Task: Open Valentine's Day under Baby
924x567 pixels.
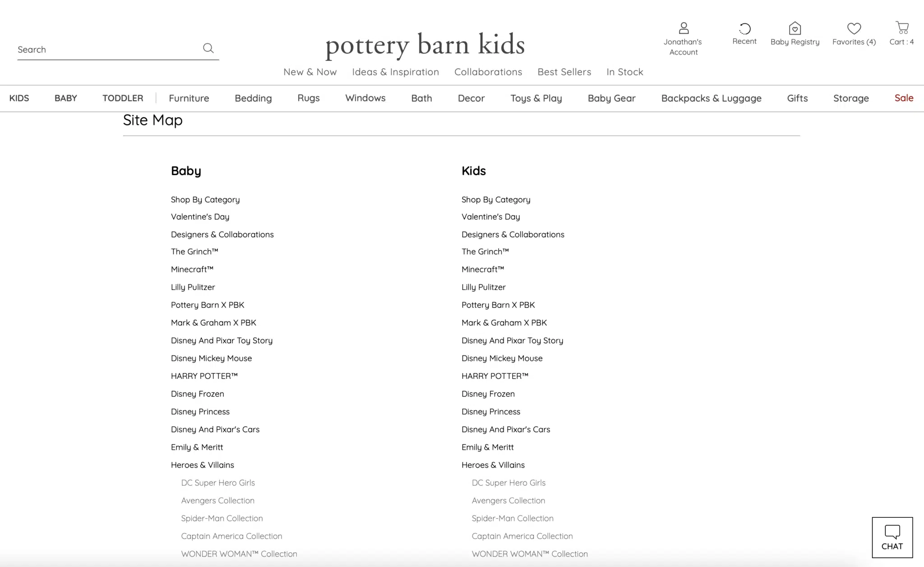Action: pyautogui.click(x=200, y=217)
